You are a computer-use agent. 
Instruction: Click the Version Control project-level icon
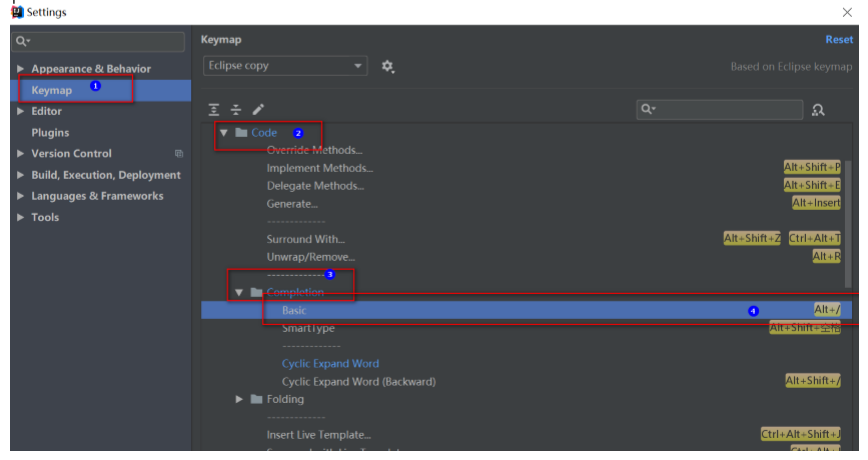tap(179, 153)
